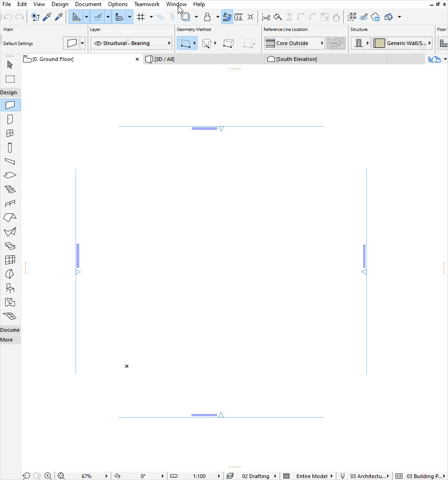Click the Curtain Wall tool
The image size is (448, 480).
tap(10, 260)
